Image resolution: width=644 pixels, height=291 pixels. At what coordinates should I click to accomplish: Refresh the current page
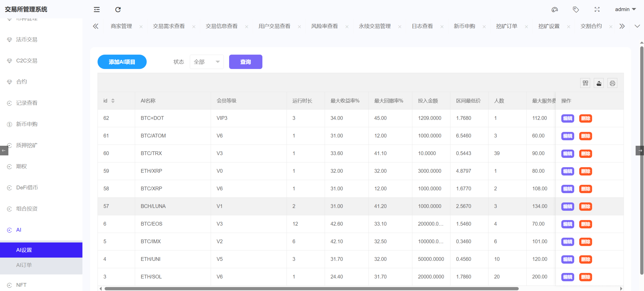click(x=118, y=9)
